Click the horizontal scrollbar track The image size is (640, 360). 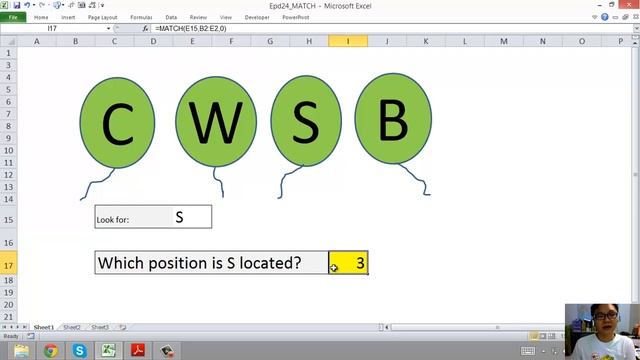coord(478,327)
